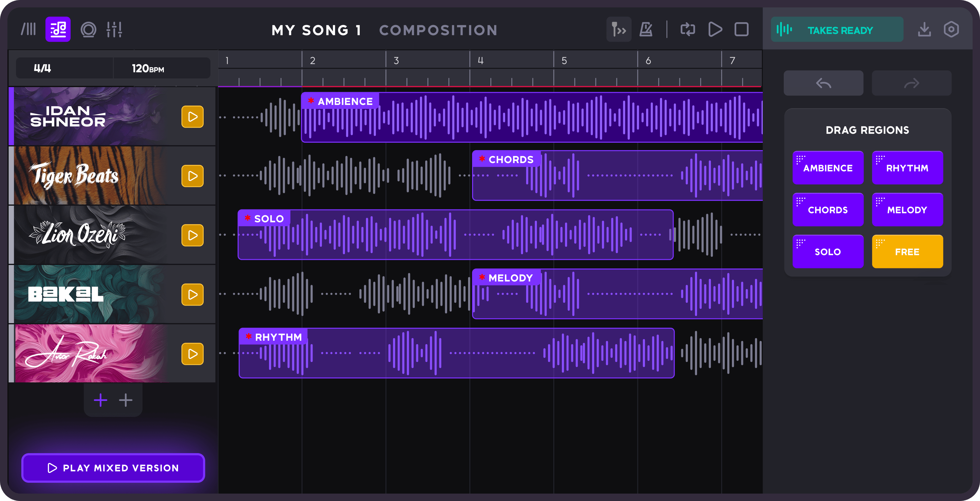
Task: Click bar 5 on the timeline ruler
Action: 564,61
